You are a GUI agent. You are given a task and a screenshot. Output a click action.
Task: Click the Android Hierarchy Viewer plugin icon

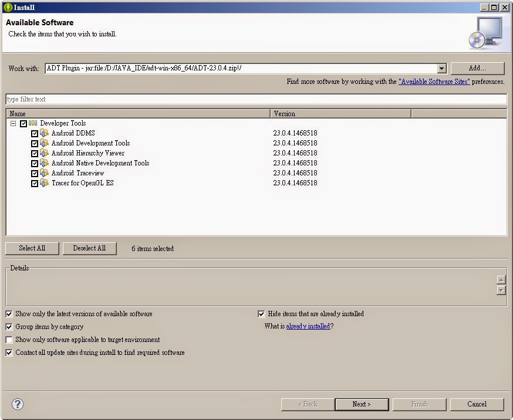(44, 153)
